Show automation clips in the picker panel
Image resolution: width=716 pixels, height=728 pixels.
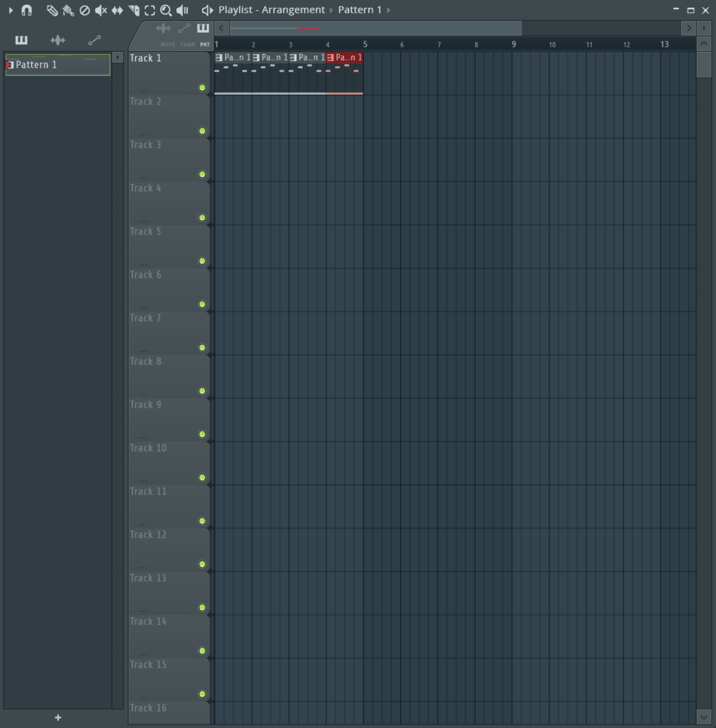click(x=95, y=41)
